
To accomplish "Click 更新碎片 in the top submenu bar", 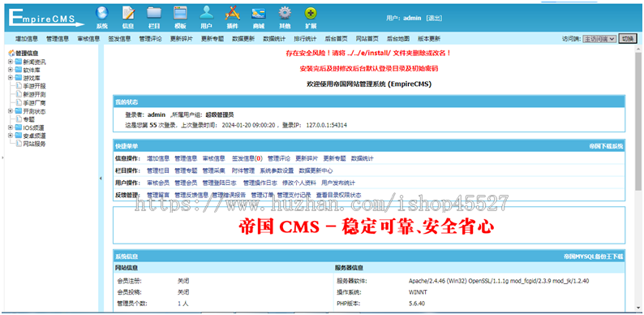I will 181,39.
